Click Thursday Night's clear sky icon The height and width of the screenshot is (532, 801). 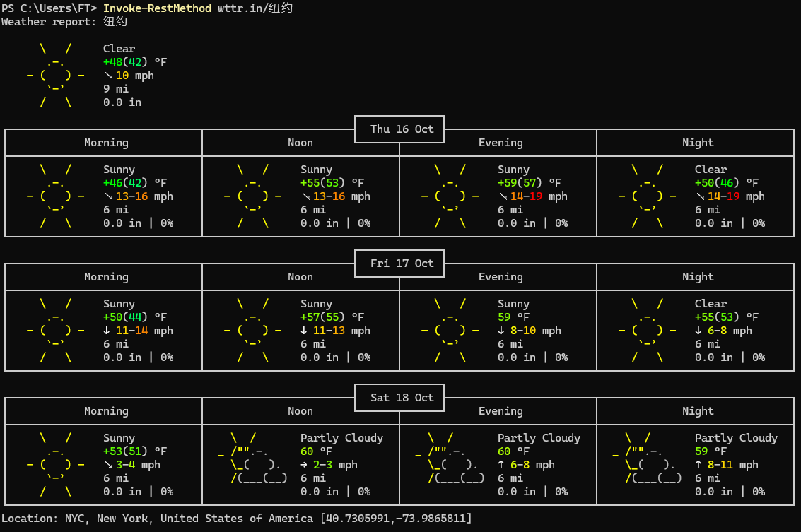pos(647,196)
